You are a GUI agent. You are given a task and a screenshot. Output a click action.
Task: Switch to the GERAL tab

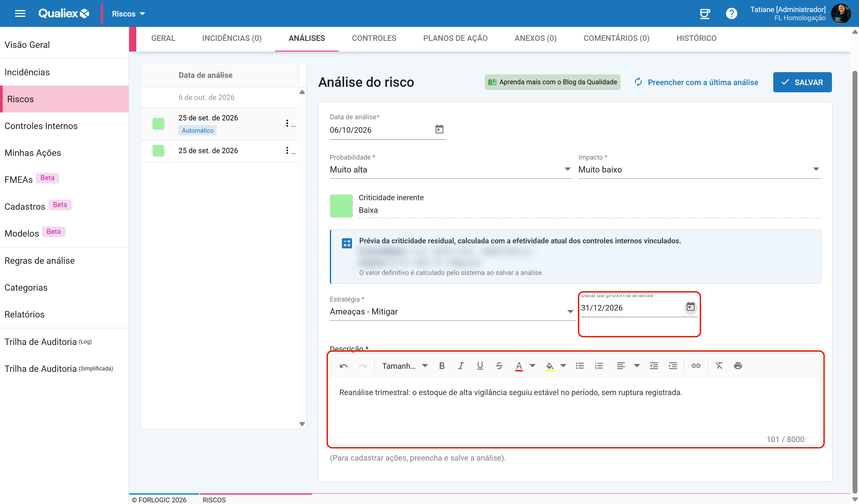click(163, 38)
